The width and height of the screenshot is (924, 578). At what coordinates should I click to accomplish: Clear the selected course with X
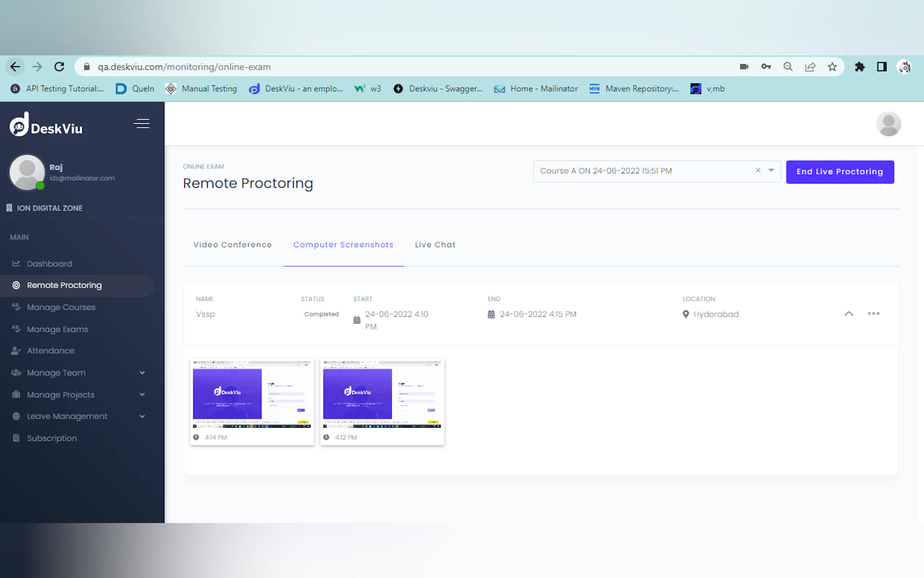tap(758, 170)
